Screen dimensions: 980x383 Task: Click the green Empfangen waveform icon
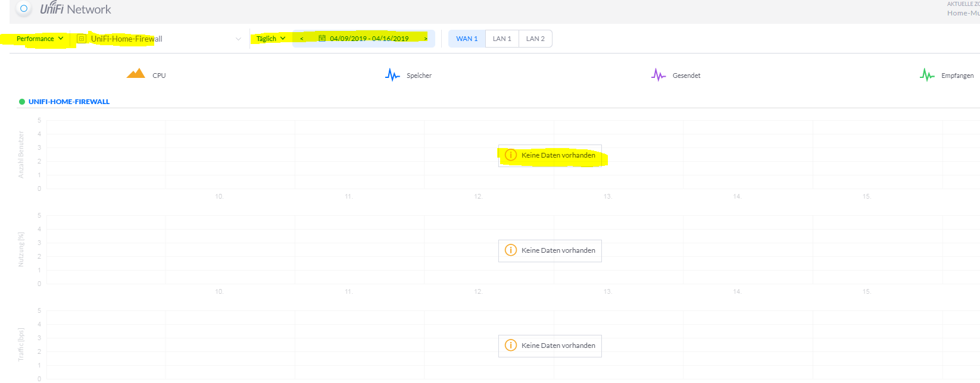[926, 75]
